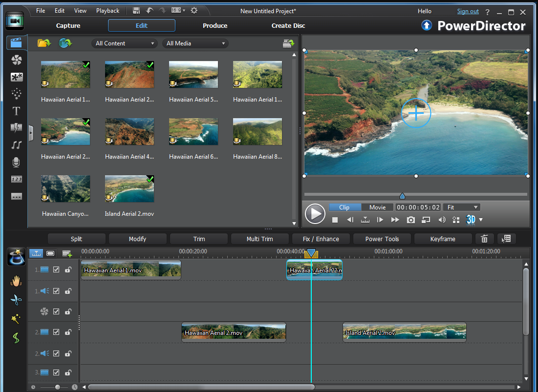Screen dimensions: 538x392
Task: Click the storyboard view icon
Action: point(50,253)
